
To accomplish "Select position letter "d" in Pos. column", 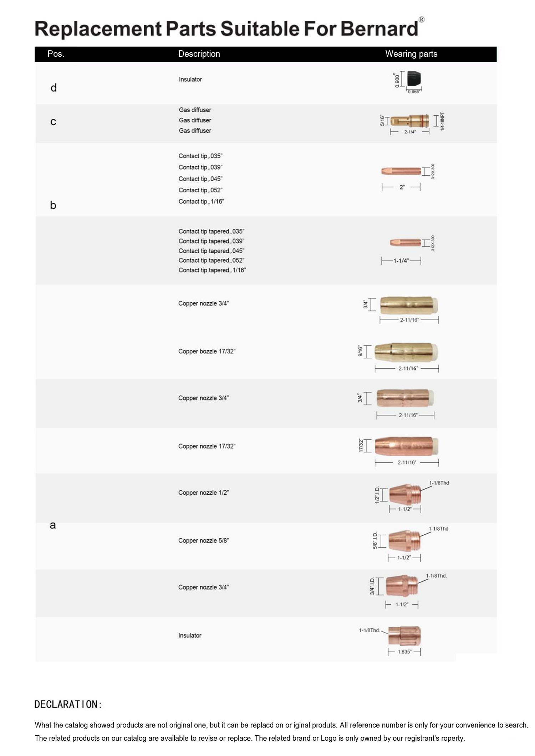I will [x=53, y=88].
